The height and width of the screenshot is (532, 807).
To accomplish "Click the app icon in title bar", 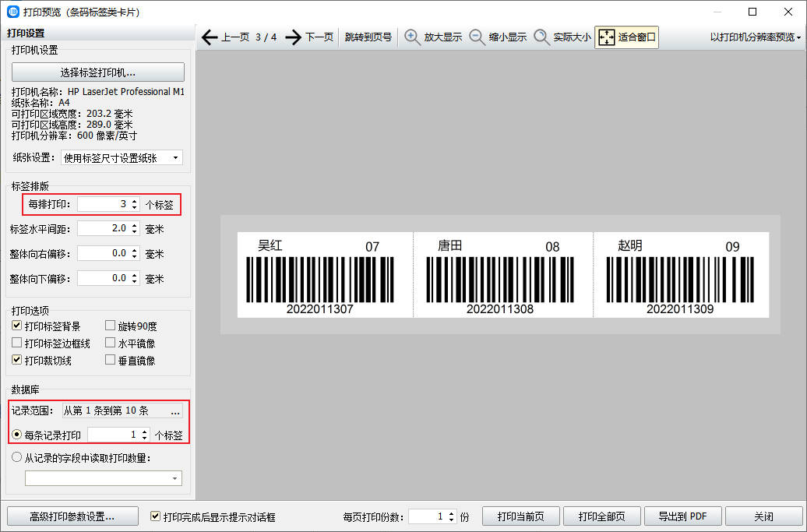I will [x=13, y=12].
